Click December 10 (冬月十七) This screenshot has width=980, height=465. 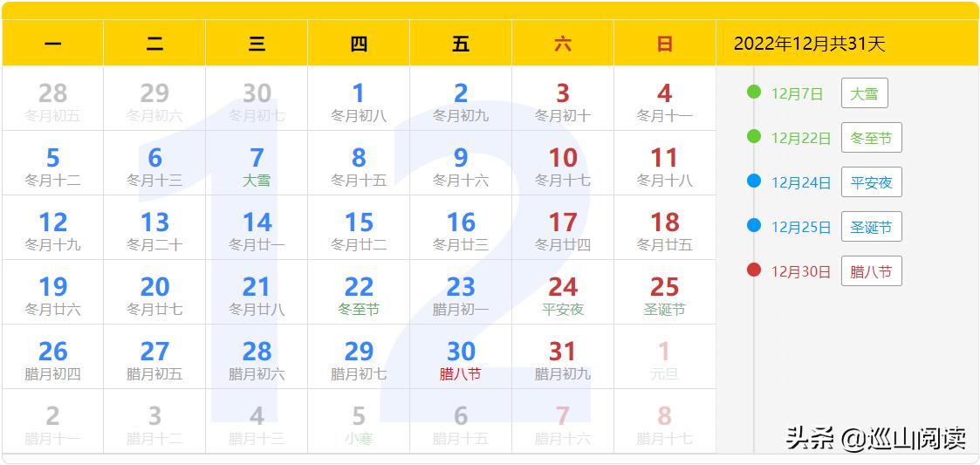pos(563,163)
